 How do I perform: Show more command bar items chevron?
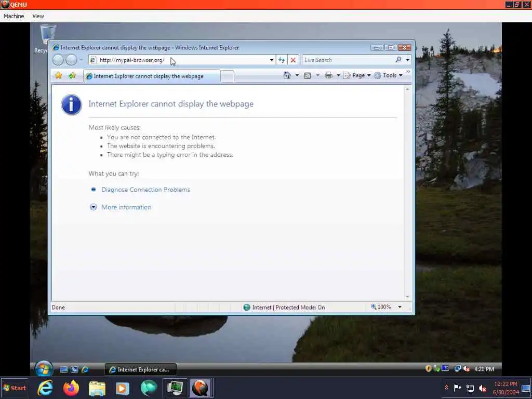(x=408, y=72)
